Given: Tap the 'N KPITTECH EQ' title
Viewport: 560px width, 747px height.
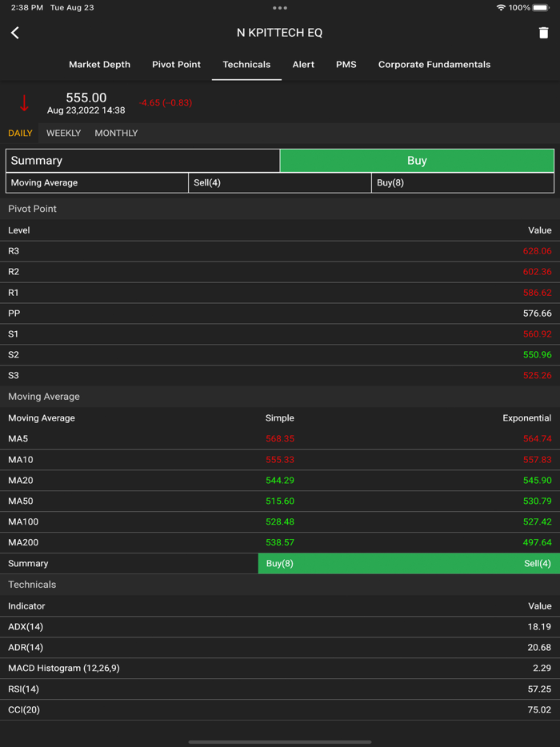Looking at the screenshot, I should (x=280, y=33).
